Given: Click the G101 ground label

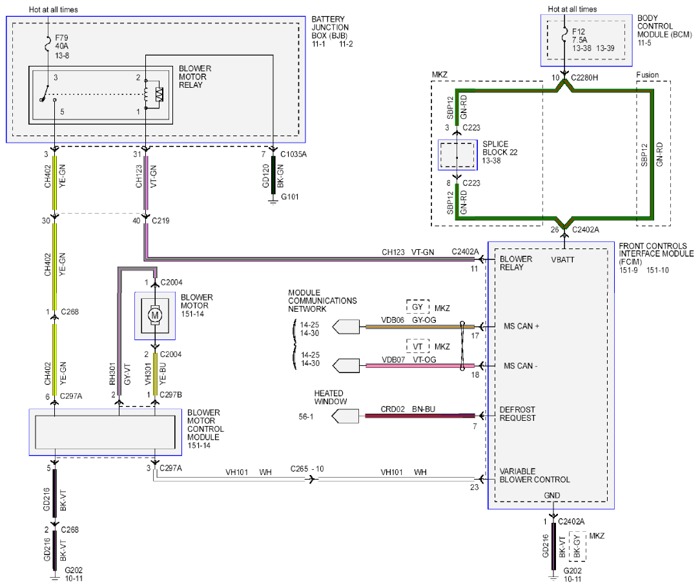Looking at the screenshot, I should [x=290, y=197].
